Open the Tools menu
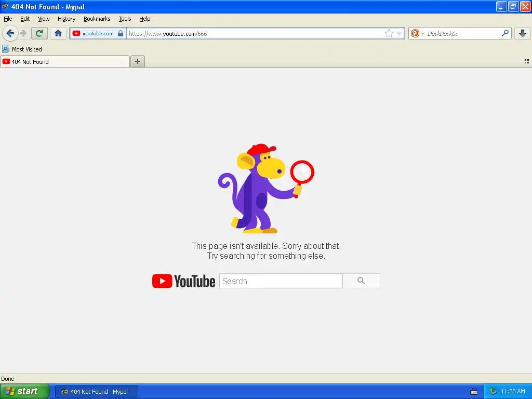Viewport: 532px width, 399px height. tap(125, 19)
